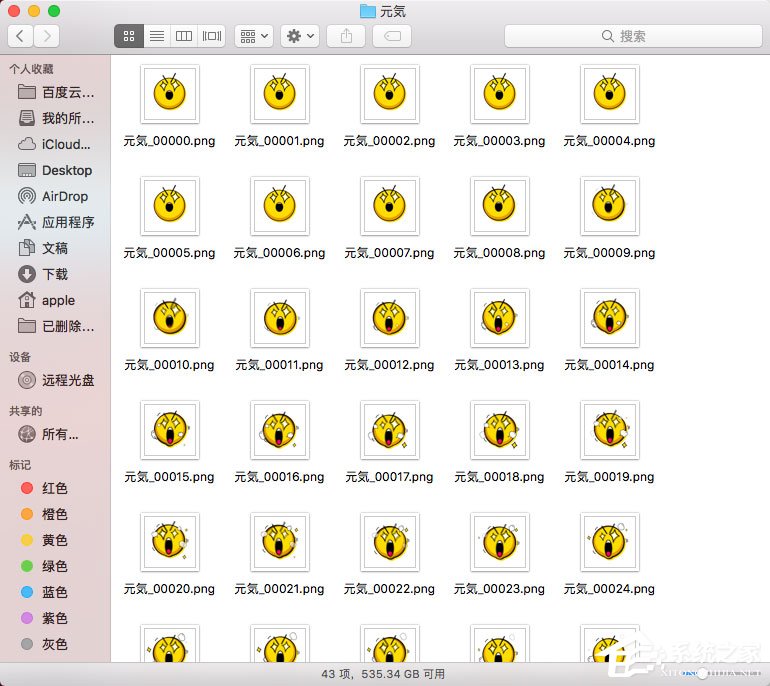Switch to list view
This screenshot has width=770, height=686.
coord(157,36)
